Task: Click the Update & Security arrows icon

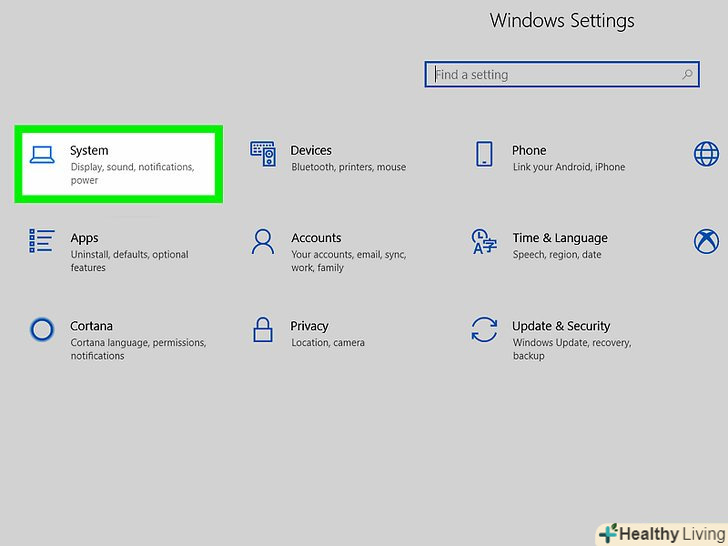Action: coord(484,330)
